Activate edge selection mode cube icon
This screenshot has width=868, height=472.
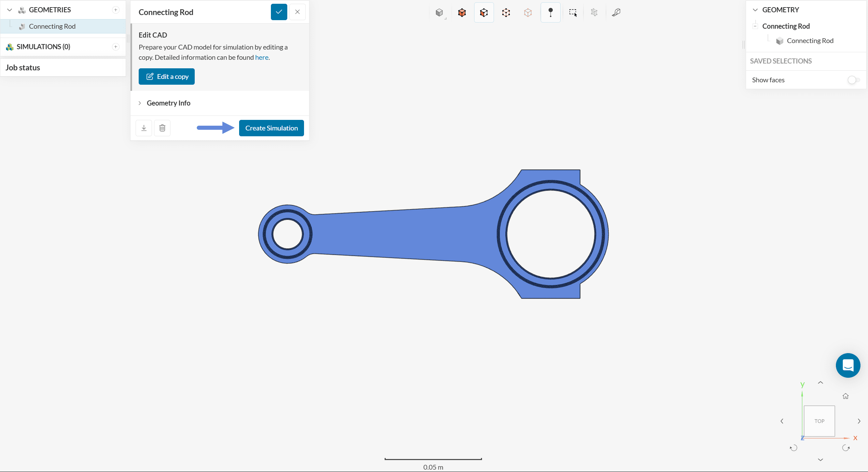click(x=506, y=13)
